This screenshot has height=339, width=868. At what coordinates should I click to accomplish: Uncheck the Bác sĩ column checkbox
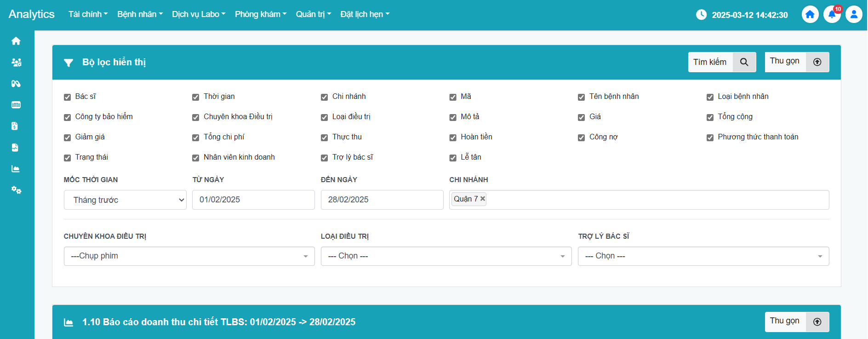pos(68,97)
